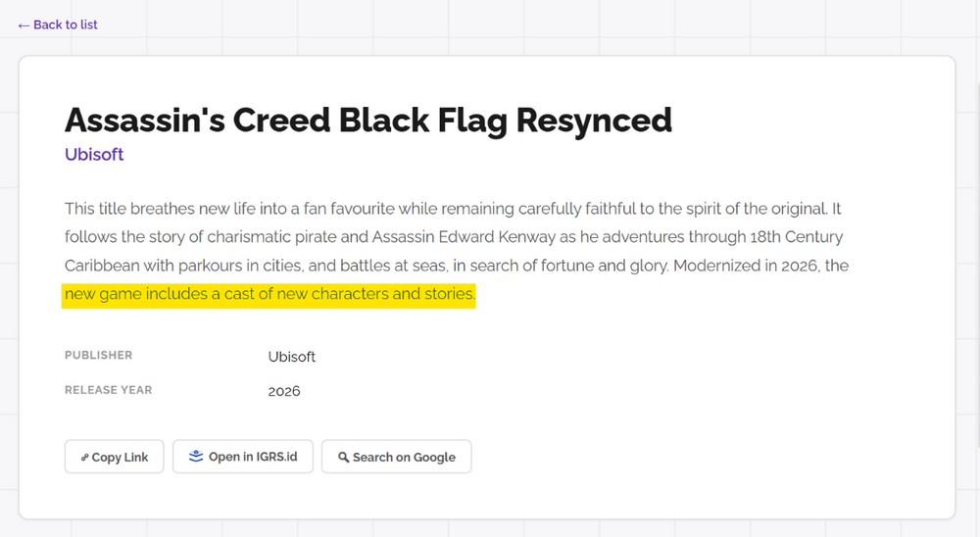Click the PUBLISHER field label
This screenshot has height=537, width=980.
(x=98, y=355)
